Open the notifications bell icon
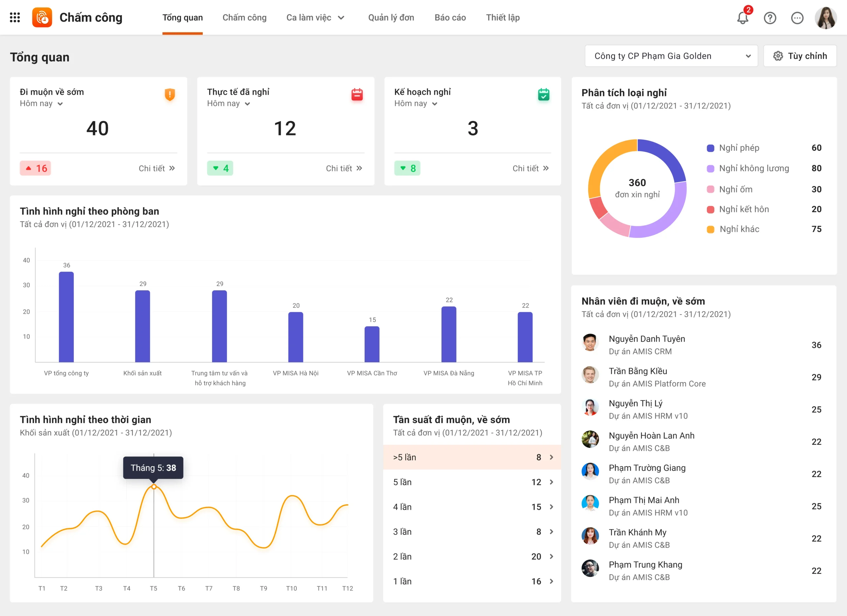847x616 pixels. [x=742, y=18]
